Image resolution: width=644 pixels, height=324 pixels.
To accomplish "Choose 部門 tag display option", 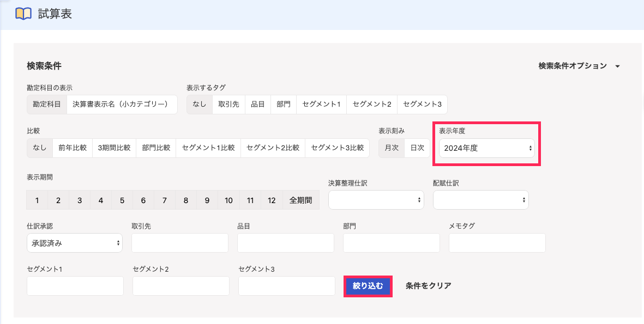I will tap(284, 105).
